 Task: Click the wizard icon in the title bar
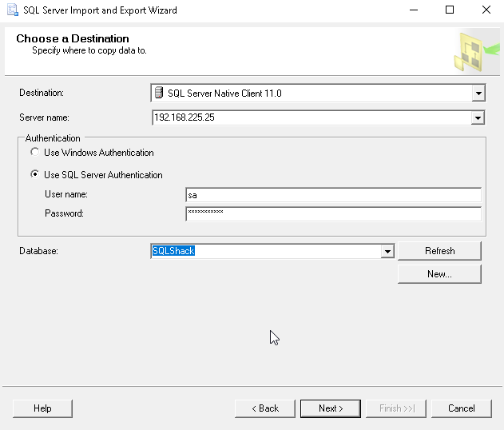coord(12,10)
